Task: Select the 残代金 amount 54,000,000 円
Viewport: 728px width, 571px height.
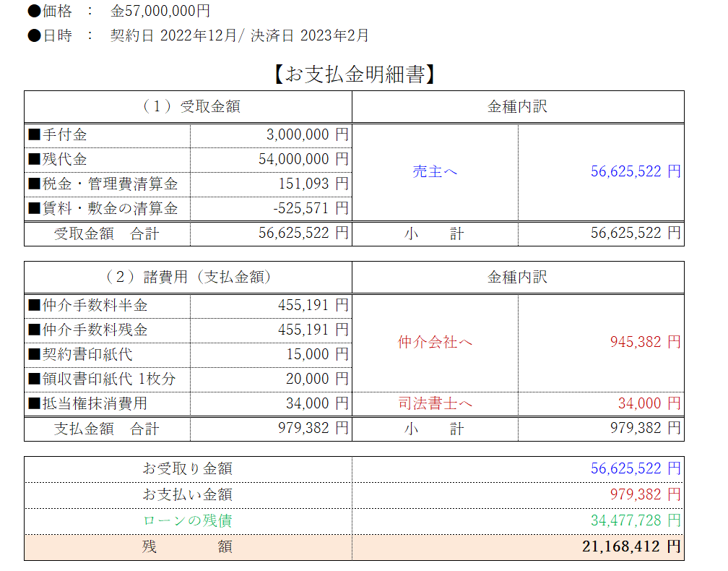Action: tap(303, 159)
